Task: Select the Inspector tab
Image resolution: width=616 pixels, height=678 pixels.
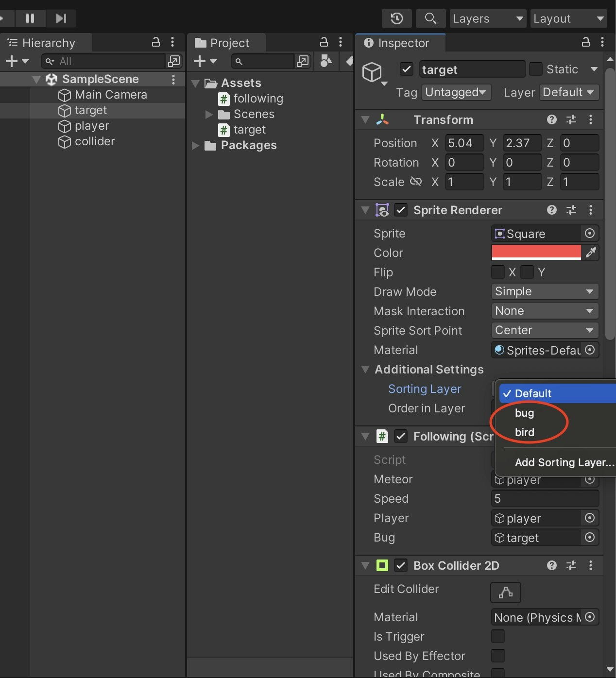Action: pos(400,43)
